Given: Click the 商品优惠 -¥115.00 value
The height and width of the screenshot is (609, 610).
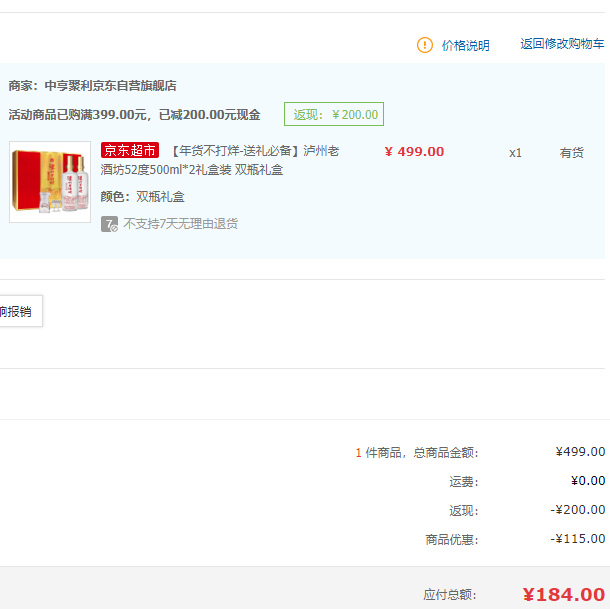Looking at the screenshot, I should tap(578, 539).
